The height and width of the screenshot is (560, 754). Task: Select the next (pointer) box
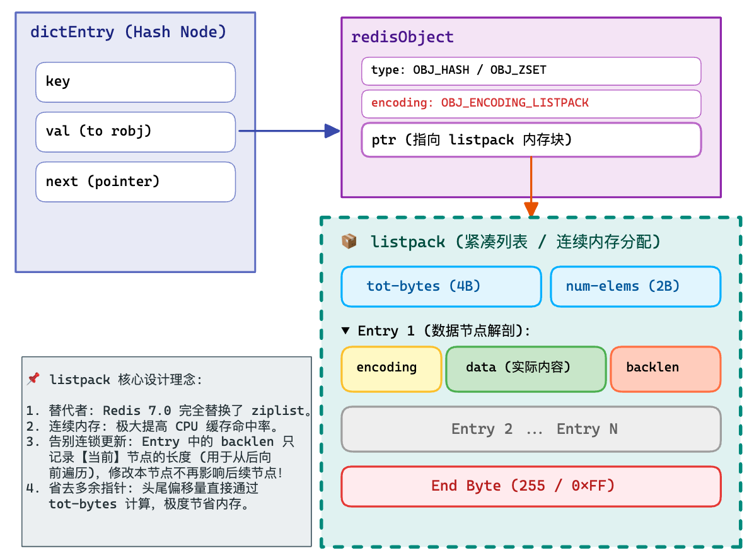pos(135,182)
